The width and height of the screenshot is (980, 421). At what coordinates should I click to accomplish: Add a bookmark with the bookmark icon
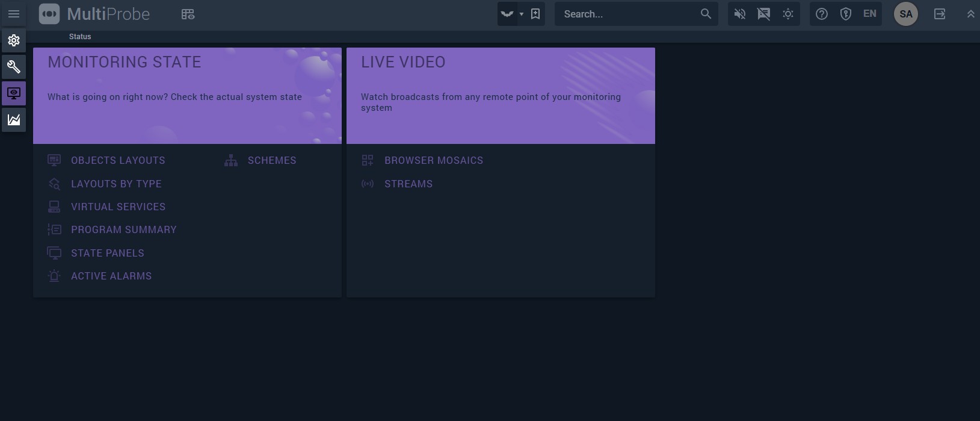535,14
